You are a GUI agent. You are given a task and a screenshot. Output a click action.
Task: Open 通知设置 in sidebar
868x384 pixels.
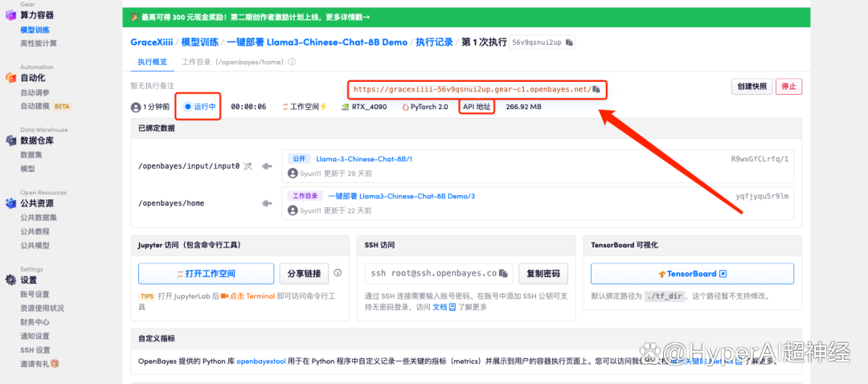[x=35, y=336]
